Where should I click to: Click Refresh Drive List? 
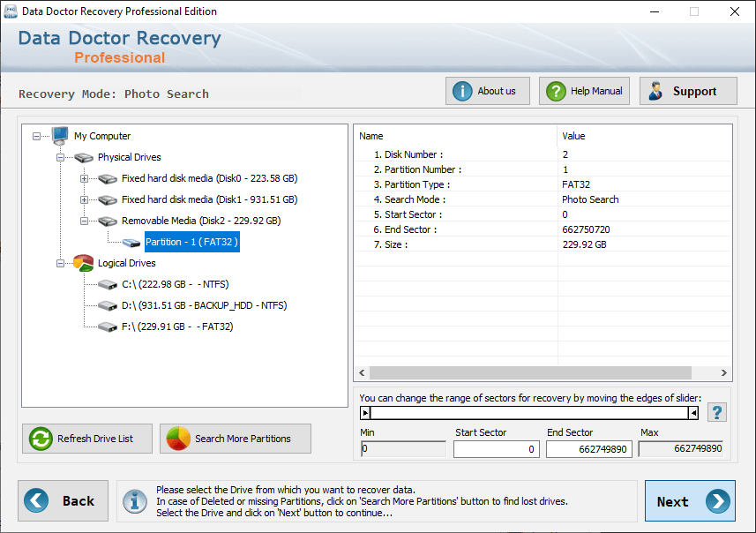click(x=87, y=439)
